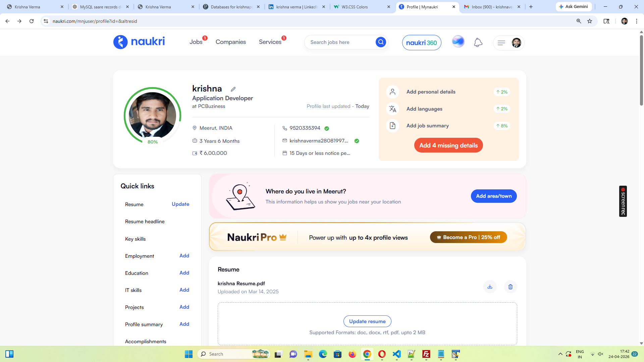This screenshot has width=644, height=362.
Task: Click the blue search magnifier button
Action: (x=381, y=42)
